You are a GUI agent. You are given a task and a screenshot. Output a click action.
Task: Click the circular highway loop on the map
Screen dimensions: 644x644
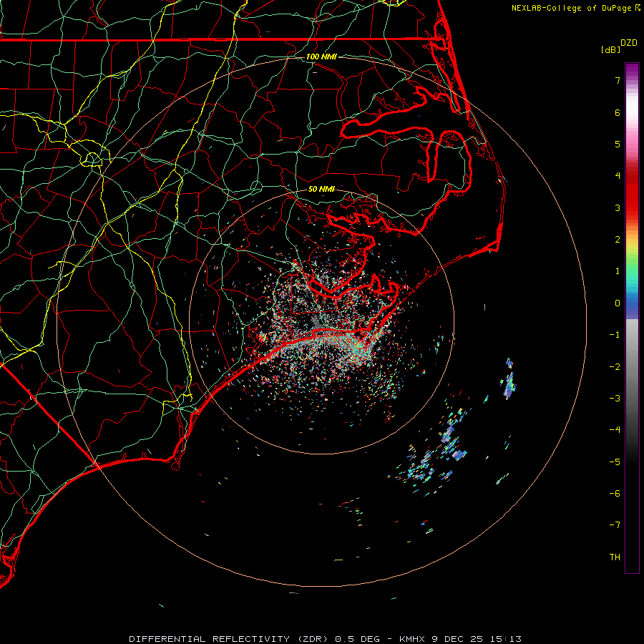click(x=92, y=160)
